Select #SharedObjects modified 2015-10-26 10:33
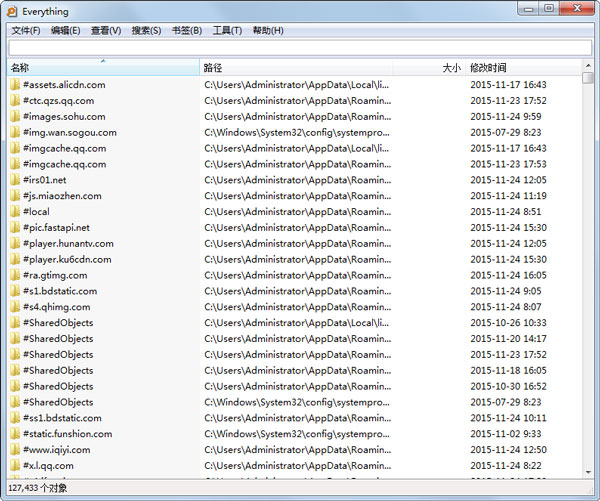 (x=58, y=323)
